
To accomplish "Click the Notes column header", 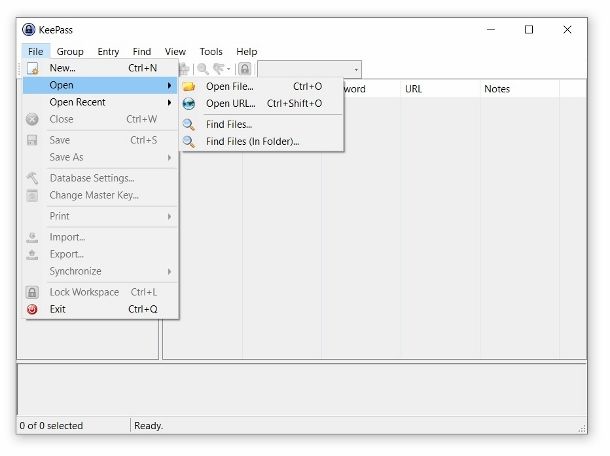I will click(x=520, y=89).
